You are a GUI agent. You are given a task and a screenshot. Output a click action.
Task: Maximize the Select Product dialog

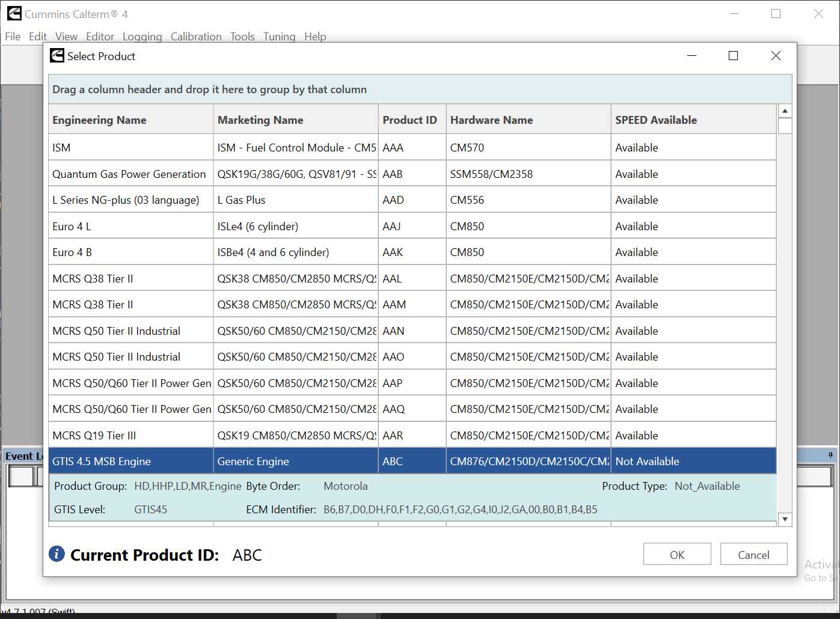click(733, 56)
